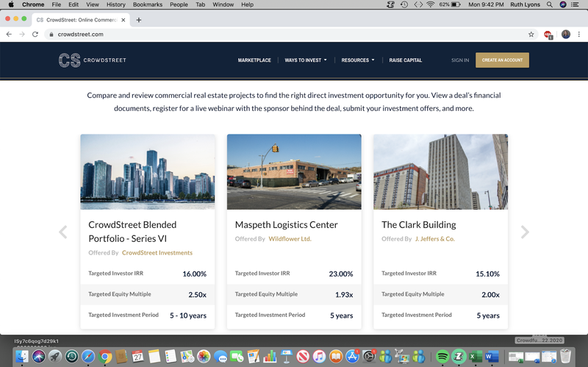This screenshot has width=588, height=367.
Task: Open Pages from the dock
Action: click(x=253, y=356)
